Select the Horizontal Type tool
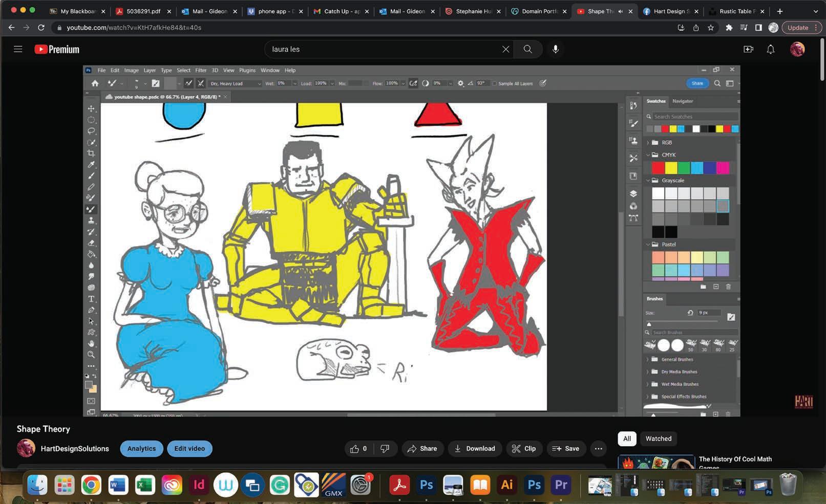Viewport: 826px width, 504px height. (x=91, y=299)
